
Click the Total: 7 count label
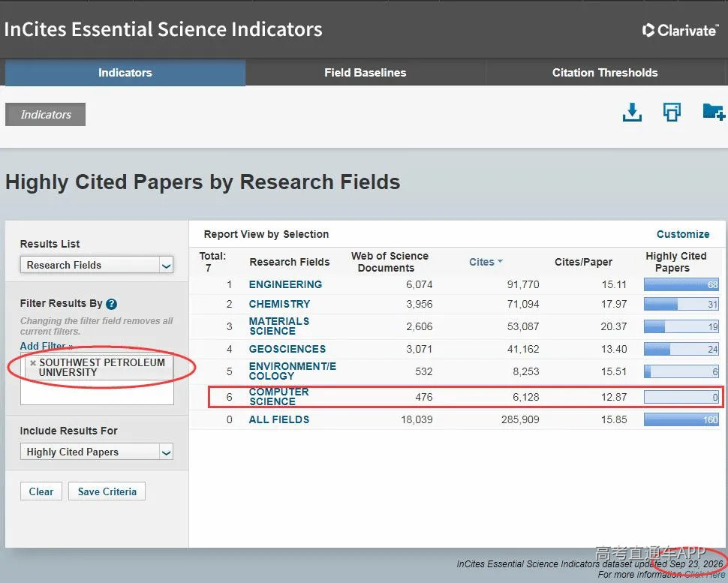tap(212, 262)
